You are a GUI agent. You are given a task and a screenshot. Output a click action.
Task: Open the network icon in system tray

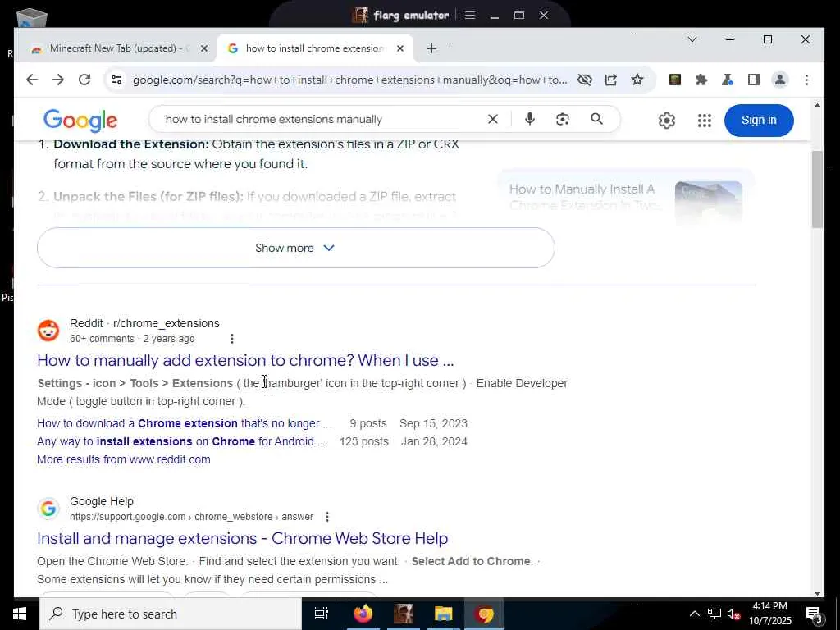coord(714,614)
